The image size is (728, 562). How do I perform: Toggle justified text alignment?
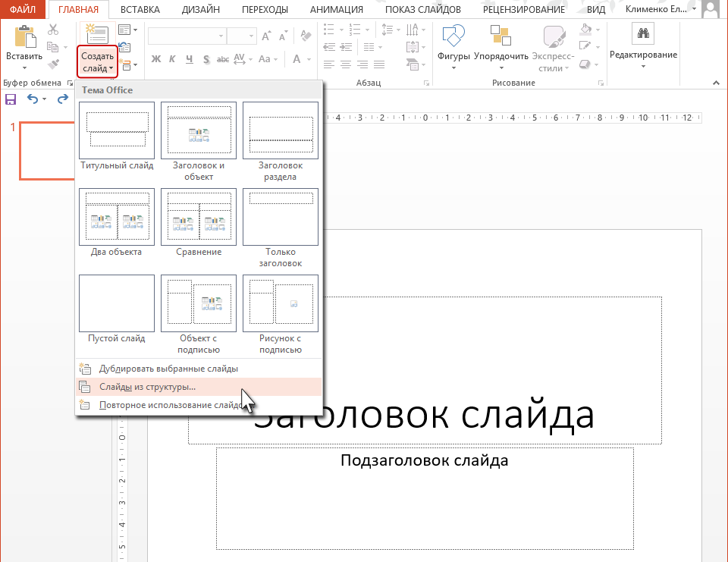point(379,64)
